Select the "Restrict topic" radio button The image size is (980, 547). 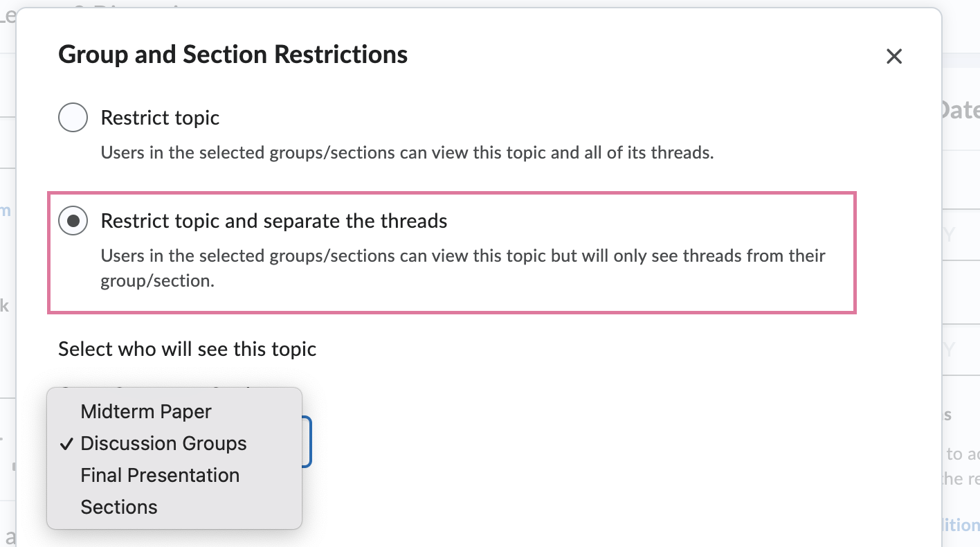[73, 117]
